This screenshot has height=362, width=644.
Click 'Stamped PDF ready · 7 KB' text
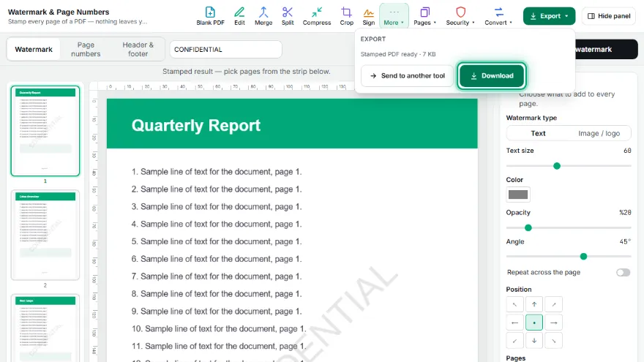click(398, 54)
